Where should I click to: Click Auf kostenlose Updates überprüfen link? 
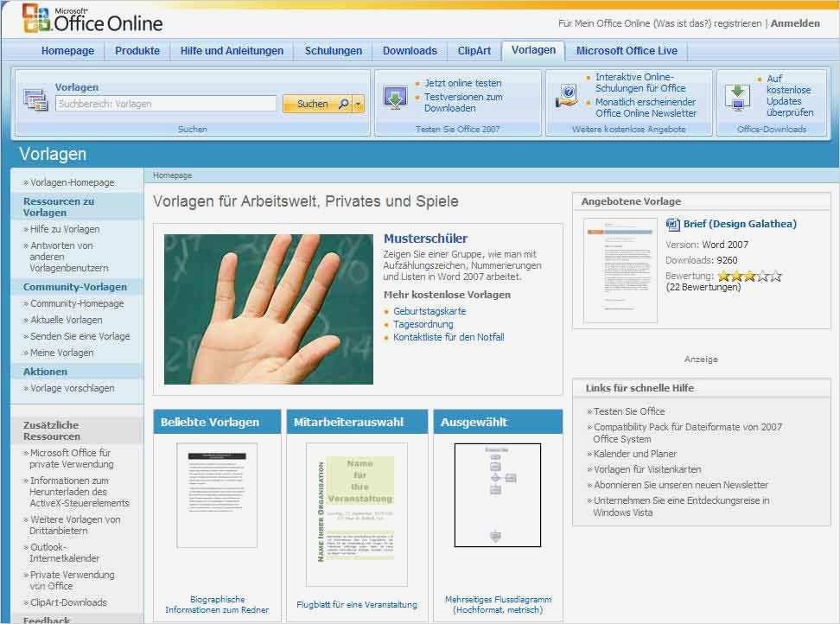point(790,95)
